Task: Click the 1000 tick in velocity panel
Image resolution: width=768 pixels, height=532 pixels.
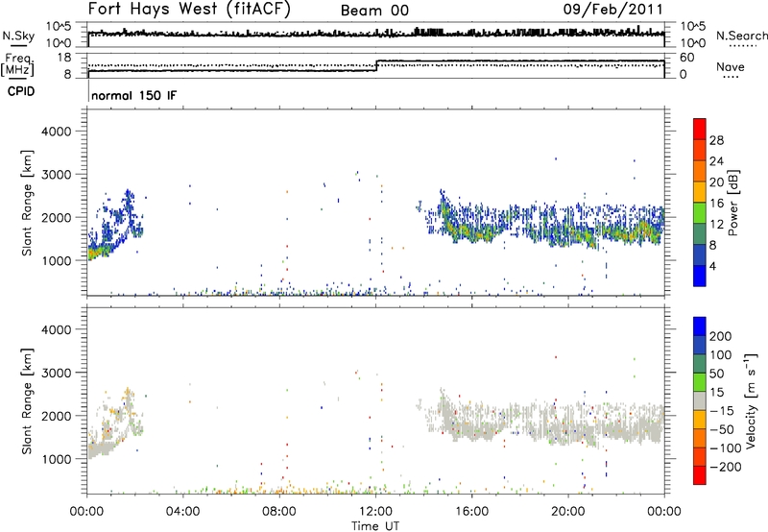Action: click(57, 459)
